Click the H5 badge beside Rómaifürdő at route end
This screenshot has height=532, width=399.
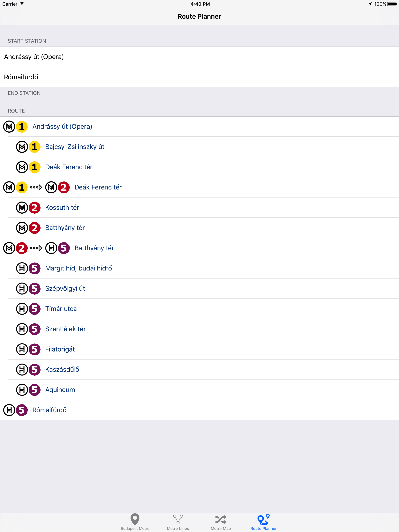coord(16,410)
